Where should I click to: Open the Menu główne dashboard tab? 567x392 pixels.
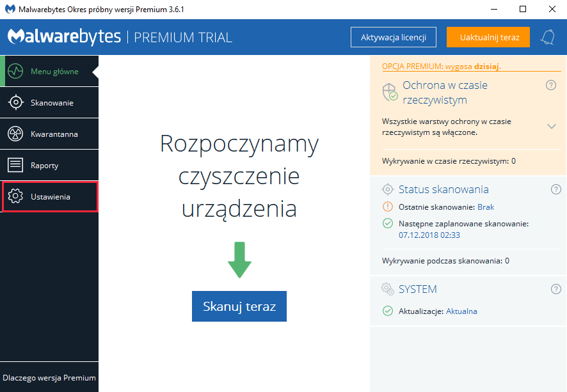(x=49, y=71)
